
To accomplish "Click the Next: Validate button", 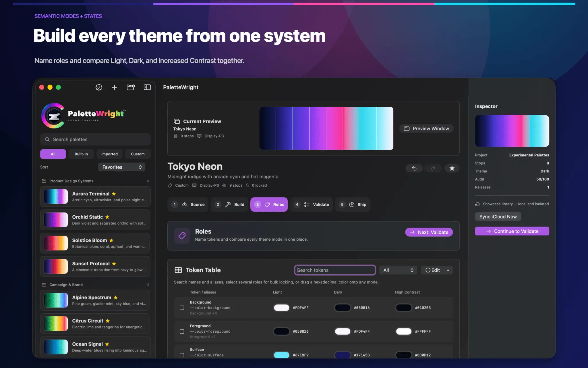I will coord(429,232).
